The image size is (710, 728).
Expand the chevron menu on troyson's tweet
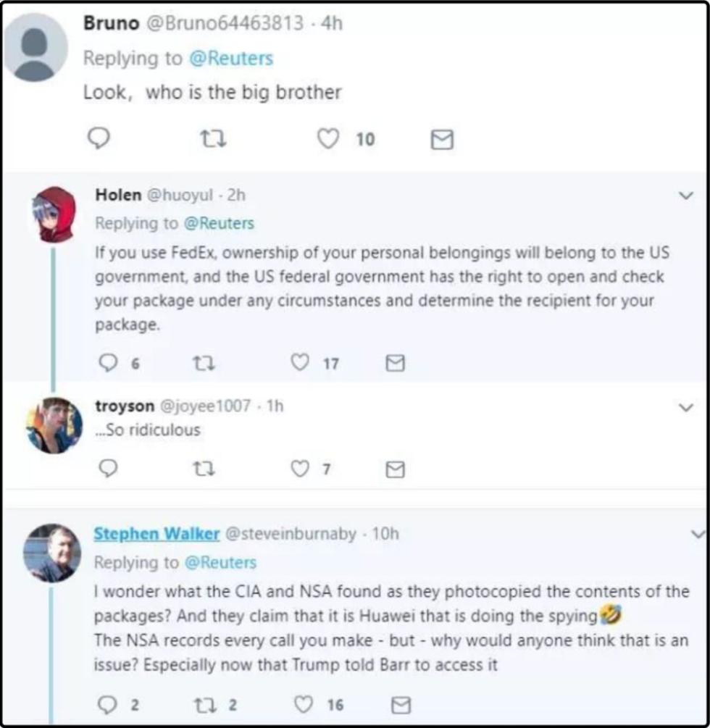click(x=685, y=407)
